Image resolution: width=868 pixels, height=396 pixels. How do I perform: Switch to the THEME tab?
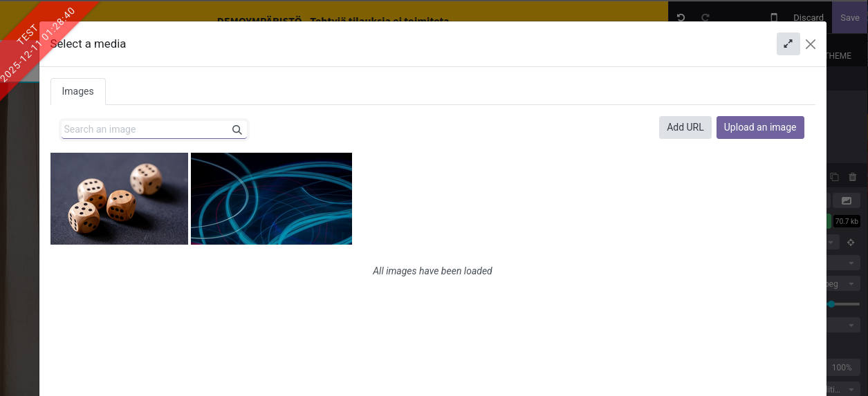tap(839, 56)
